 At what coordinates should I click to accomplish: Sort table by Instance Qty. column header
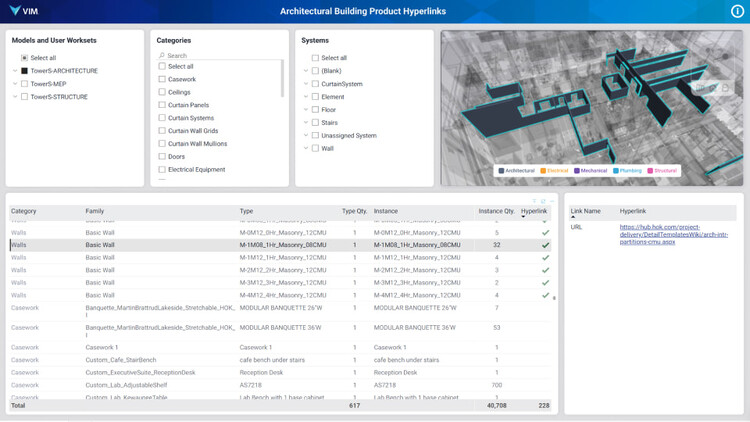click(496, 211)
